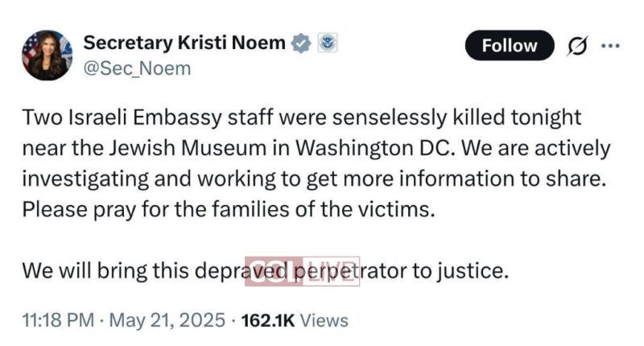Open Kristi Noem's profile avatar photo

pos(47,55)
